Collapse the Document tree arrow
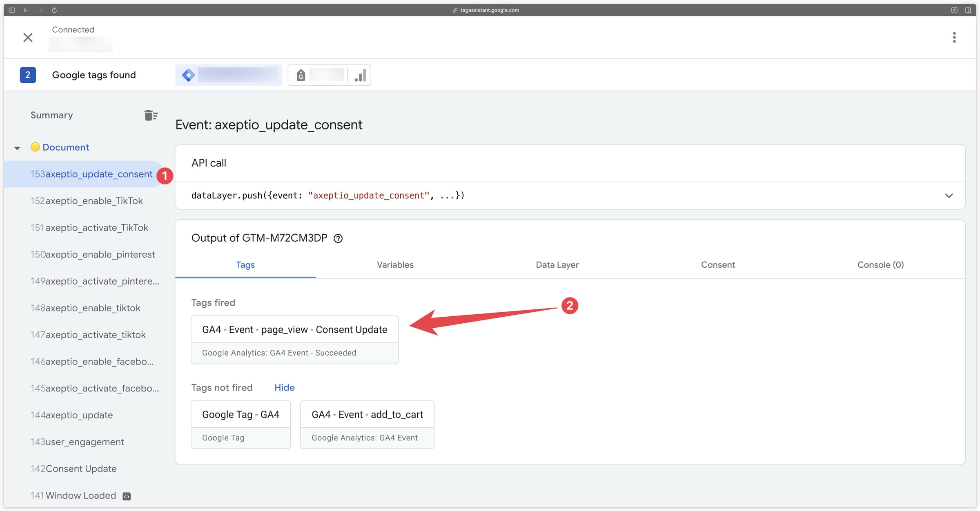Screen dimensions: 980x511 (17, 148)
